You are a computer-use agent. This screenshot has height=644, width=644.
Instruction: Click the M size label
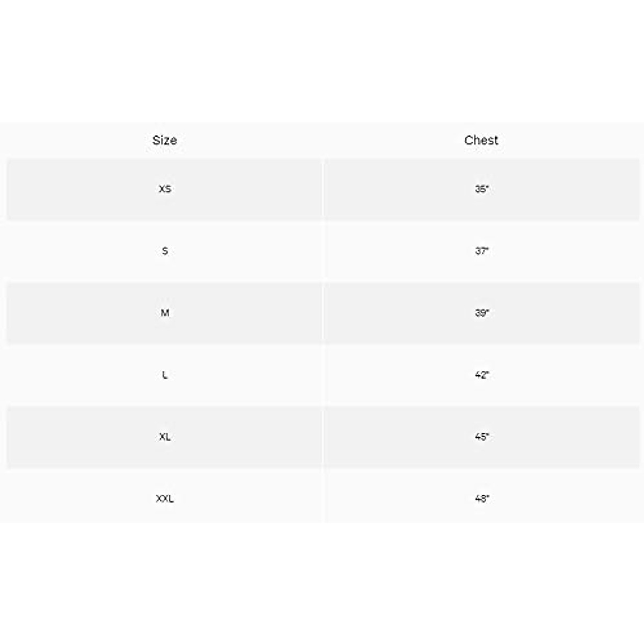[165, 313]
